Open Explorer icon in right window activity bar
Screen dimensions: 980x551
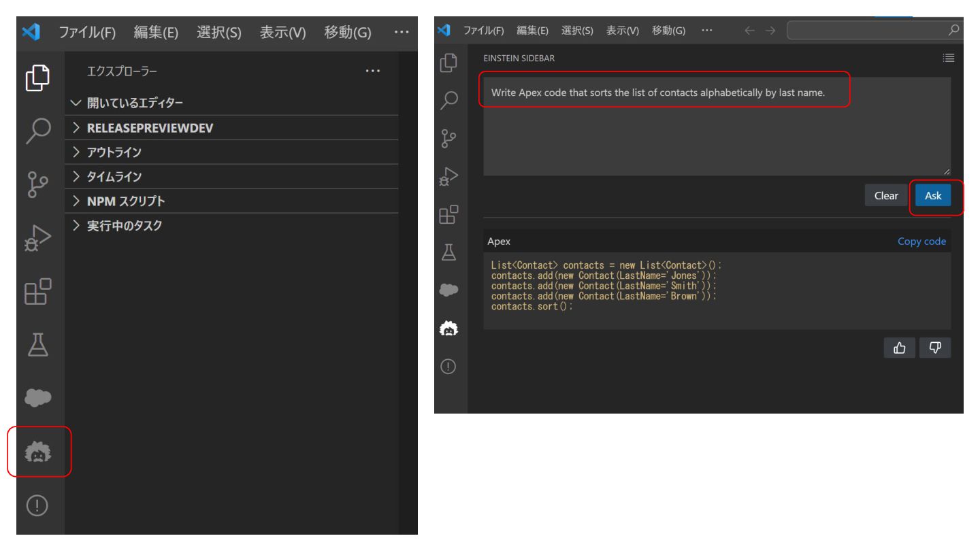pyautogui.click(x=449, y=63)
